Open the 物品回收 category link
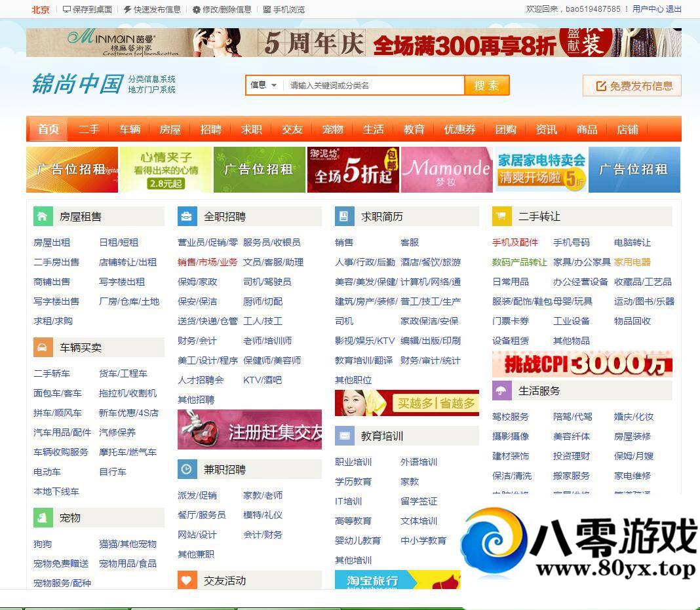The image size is (700, 610). point(632,321)
